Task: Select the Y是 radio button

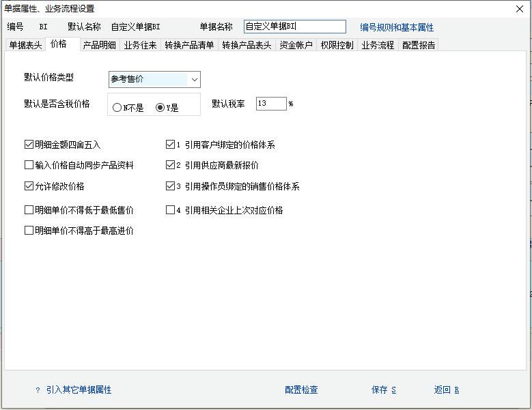Action: click(160, 108)
